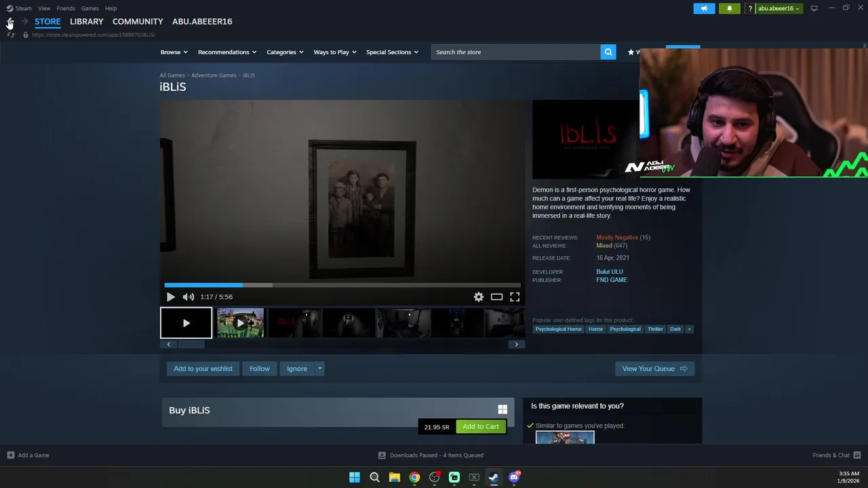Click Add to Cart
The width and height of the screenshot is (868, 488).
(x=481, y=426)
